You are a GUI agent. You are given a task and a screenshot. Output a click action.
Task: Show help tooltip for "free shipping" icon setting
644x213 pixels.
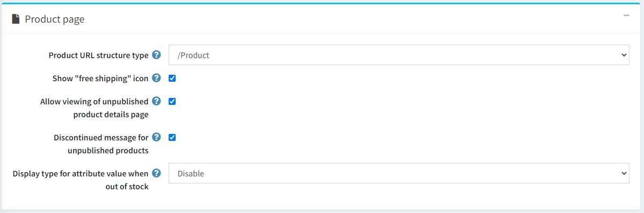click(156, 77)
